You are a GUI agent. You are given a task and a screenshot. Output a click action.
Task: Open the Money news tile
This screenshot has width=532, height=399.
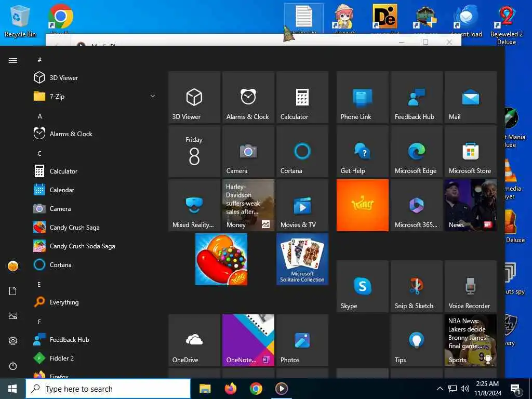248,205
